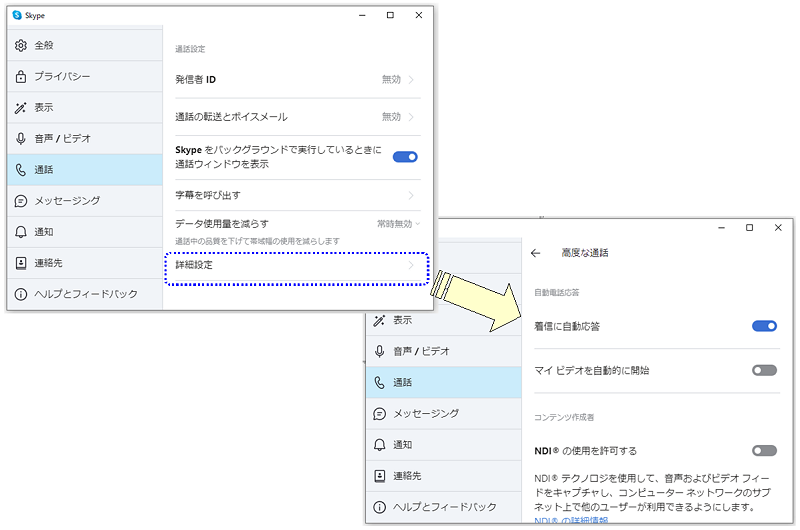Image resolution: width=800 pixels, height=530 pixels.
Task: Minimize the second settings window
Action: 721,228
